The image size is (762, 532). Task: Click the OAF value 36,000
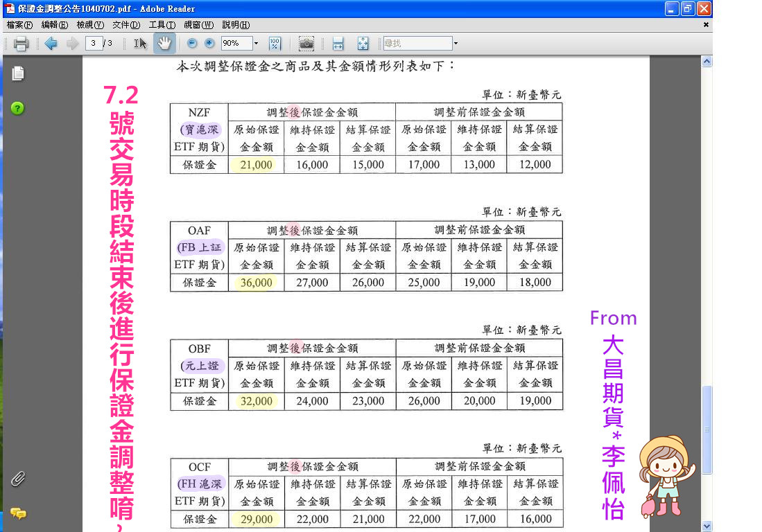coord(256,283)
